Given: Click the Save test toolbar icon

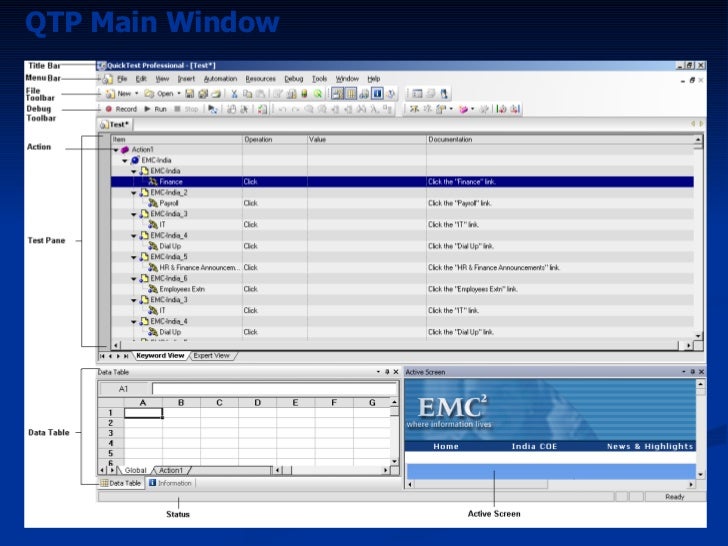Looking at the screenshot, I should pos(189,94).
